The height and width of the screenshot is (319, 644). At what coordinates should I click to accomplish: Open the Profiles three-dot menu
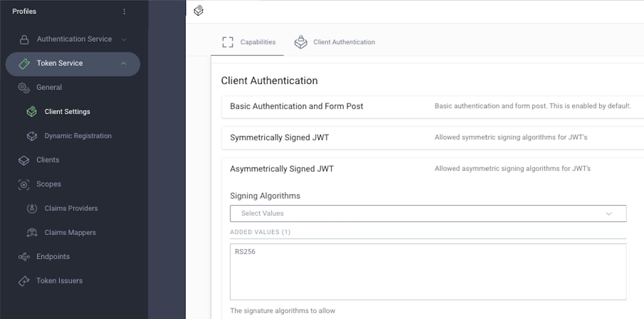pyautogui.click(x=124, y=11)
